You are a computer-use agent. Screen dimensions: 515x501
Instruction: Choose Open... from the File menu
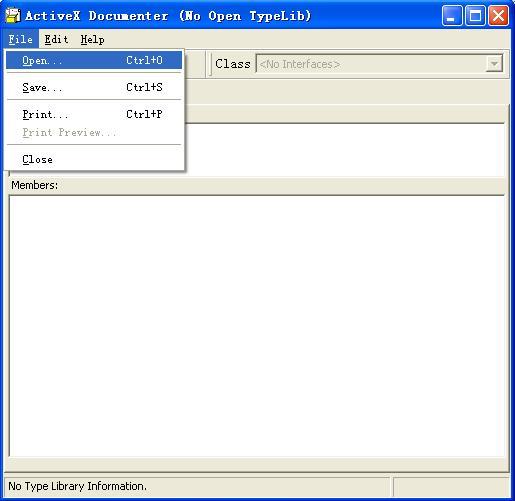click(94, 60)
